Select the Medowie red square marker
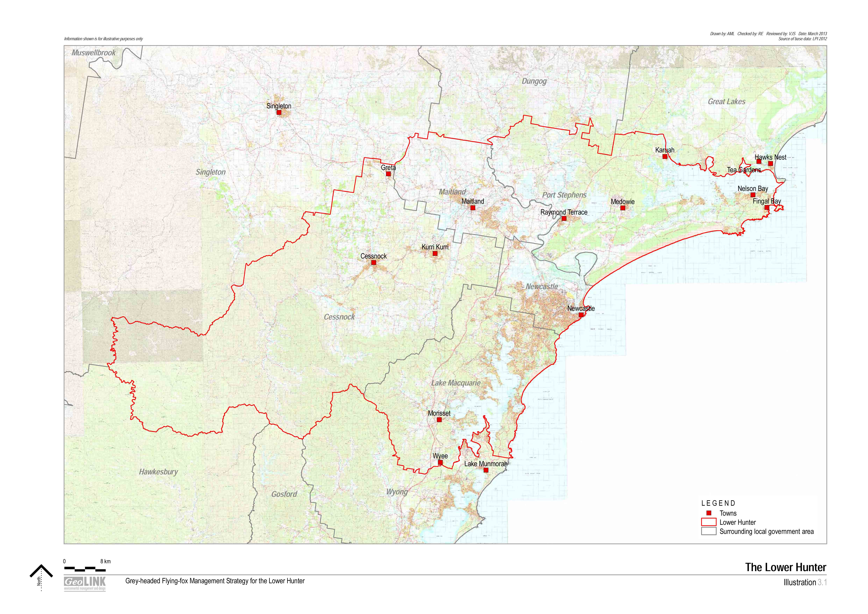 pyautogui.click(x=623, y=208)
